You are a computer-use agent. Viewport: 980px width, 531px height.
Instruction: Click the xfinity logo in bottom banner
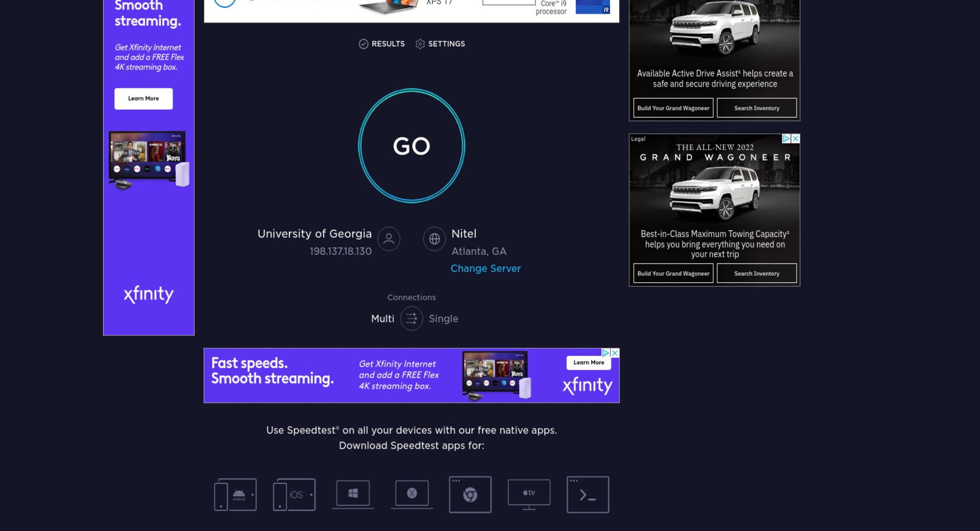(x=587, y=385)
